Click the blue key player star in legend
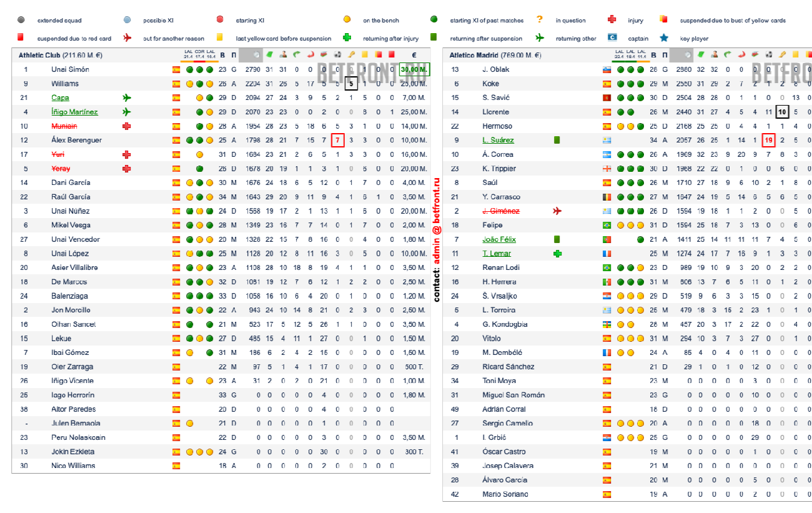The image size is (812, 513). 664,38
